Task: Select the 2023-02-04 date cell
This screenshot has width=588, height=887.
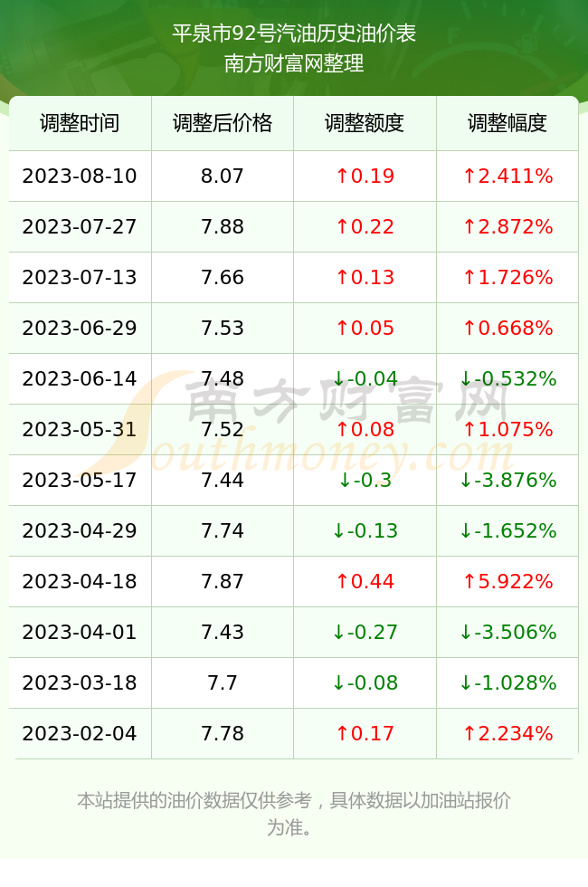Action: point(80,734)
